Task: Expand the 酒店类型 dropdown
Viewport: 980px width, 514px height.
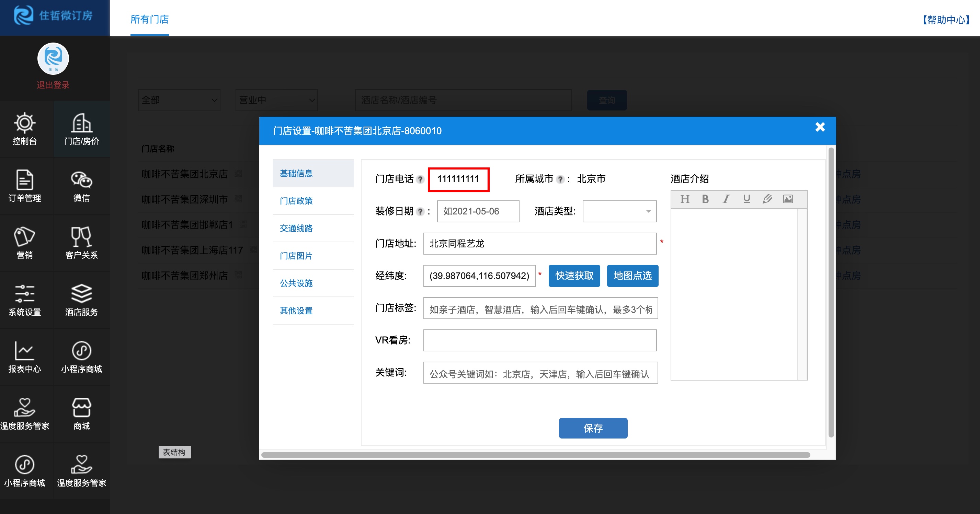Action: click(x=619, y=211)
